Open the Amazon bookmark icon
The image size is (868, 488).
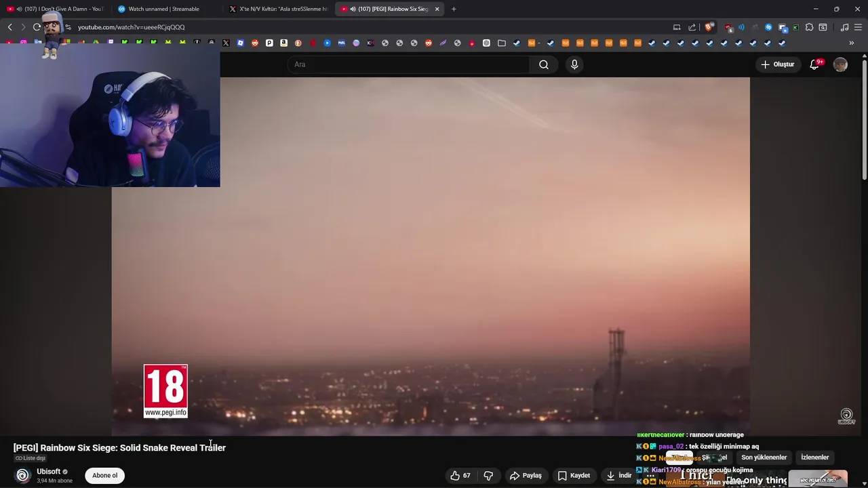[x=283, y=43]
